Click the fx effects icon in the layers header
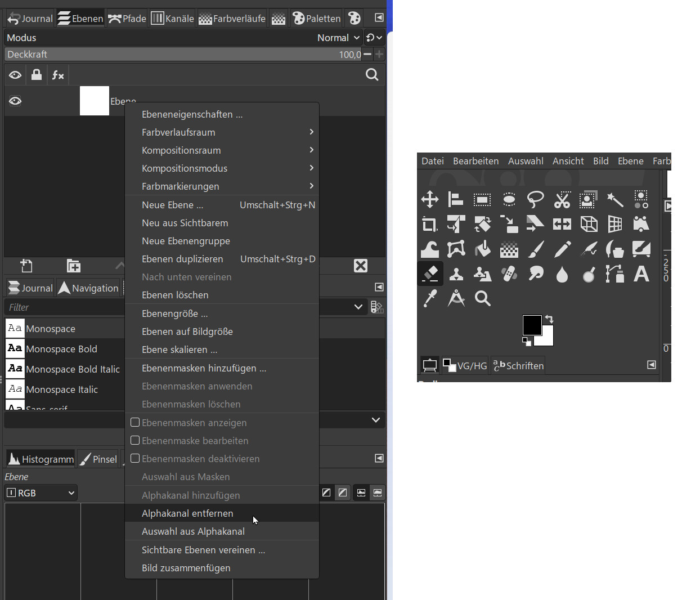Viewport: 700px width, 600px height. (x=58, y=75)
